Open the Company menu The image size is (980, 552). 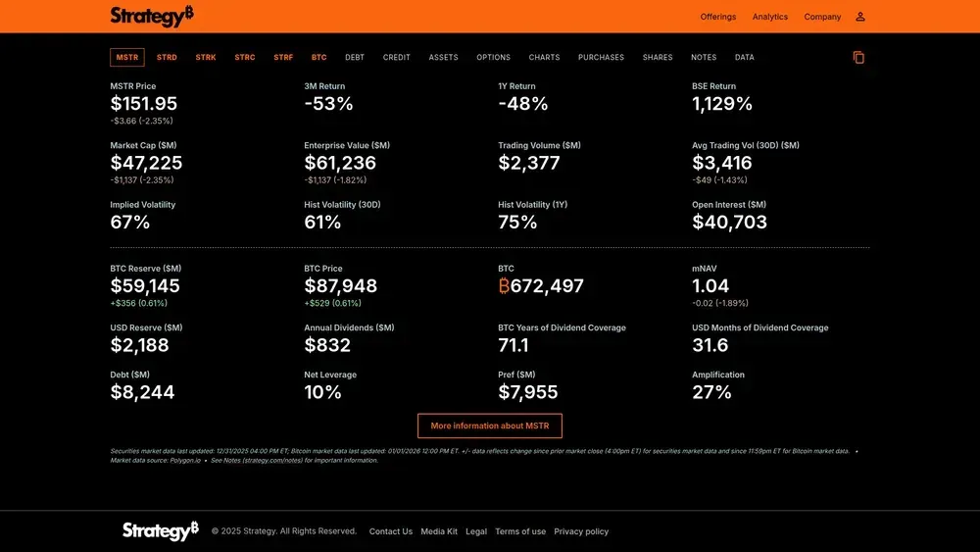pyautogui.click(x=822, y=17)
